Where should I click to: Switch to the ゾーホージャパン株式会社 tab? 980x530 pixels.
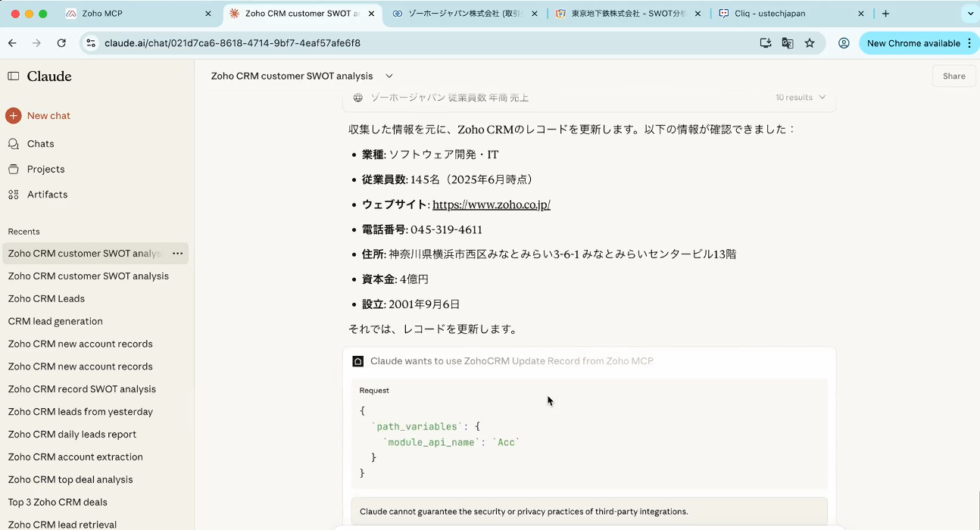pyautogui.click(x=466, y=14)
